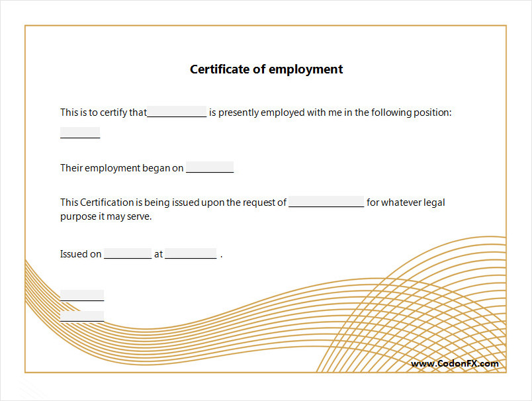
Task: Click the "Their employment began on" text
Action: [x=122, y=168]
